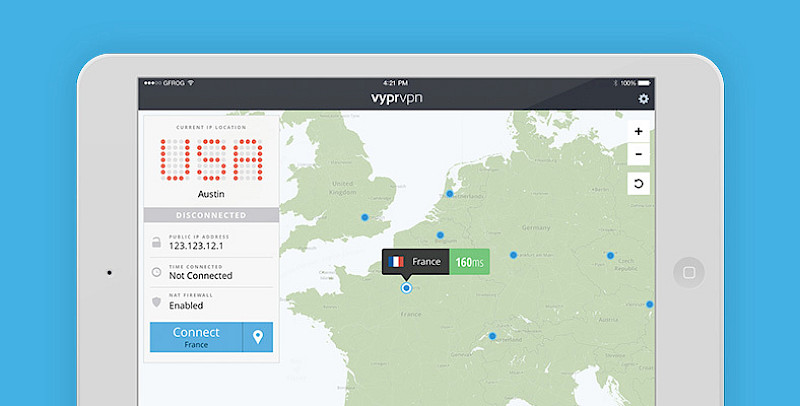Click the green 160ms ping badge
The height and width of the screenshot is (406, 800).
point(469,262)
